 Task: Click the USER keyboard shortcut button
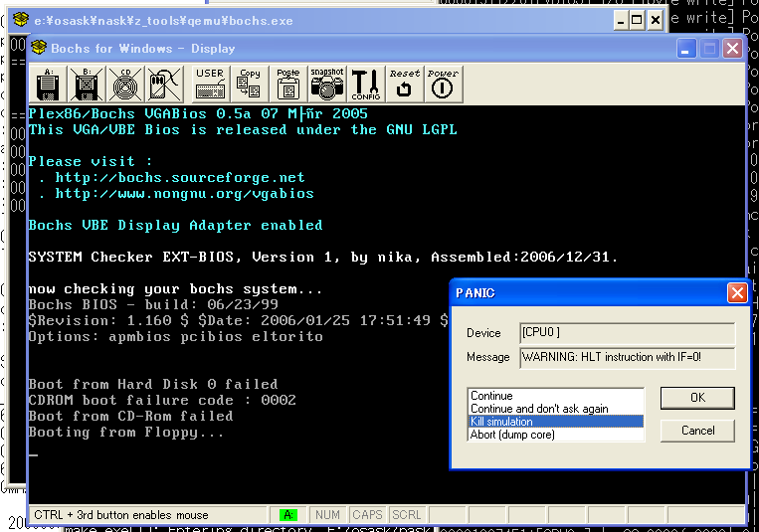coord(210,85)
